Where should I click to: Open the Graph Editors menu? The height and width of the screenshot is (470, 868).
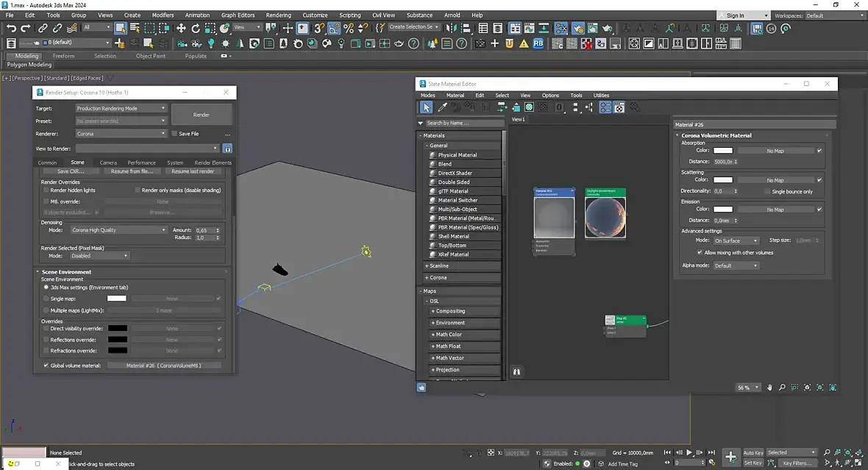[x=238, y=15]
